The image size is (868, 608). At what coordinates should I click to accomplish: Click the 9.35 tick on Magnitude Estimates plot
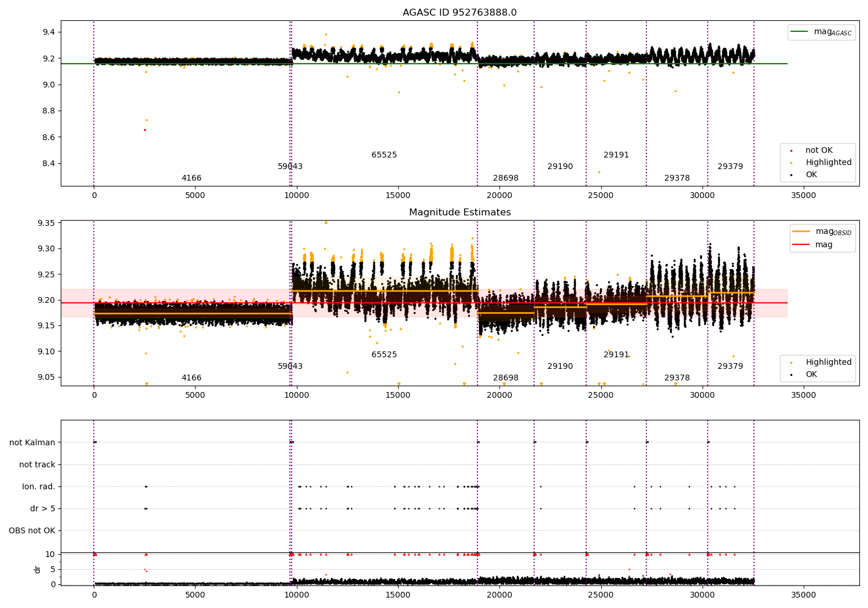(x=46, y=224)
